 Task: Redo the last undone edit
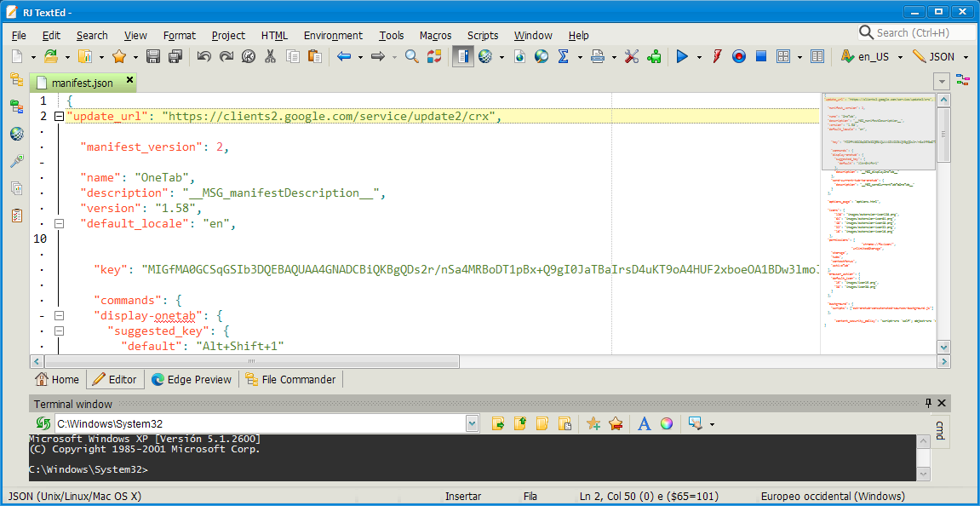coord(226,57)
